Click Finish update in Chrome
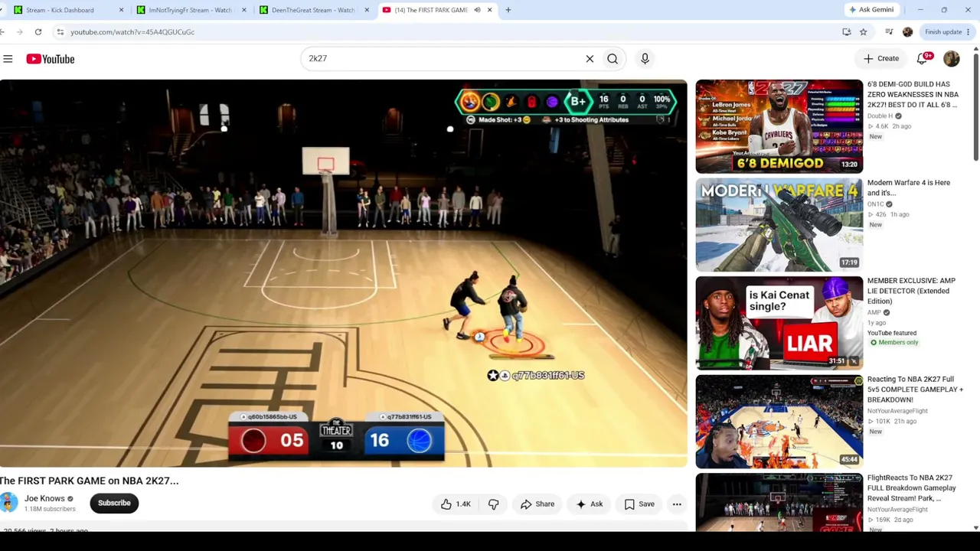The height and width of the screenshot is (551, 980). tap(948, 32)
